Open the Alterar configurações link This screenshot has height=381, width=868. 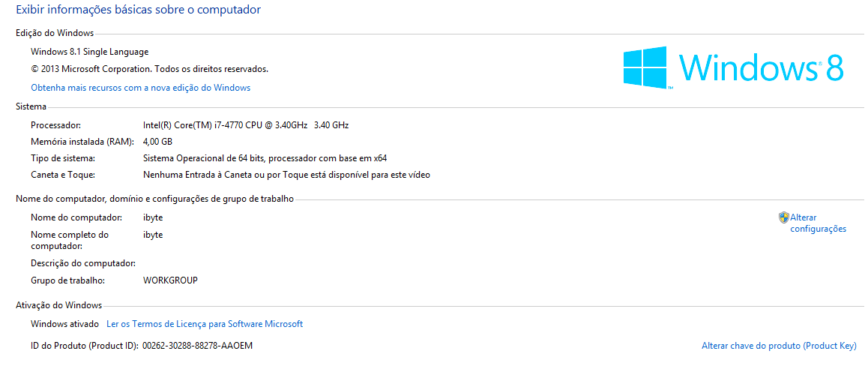(819, 223)
